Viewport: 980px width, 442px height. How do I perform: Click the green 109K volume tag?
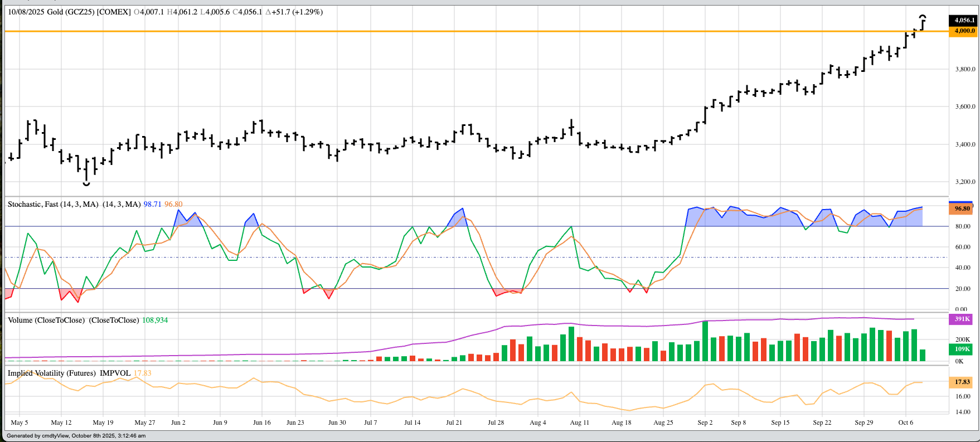click(x=962, y=349)
